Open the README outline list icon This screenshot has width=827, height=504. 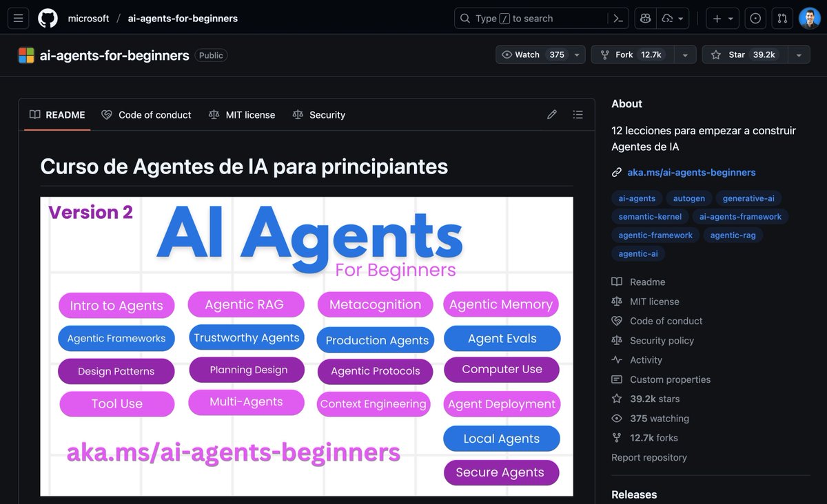[578, 115]
